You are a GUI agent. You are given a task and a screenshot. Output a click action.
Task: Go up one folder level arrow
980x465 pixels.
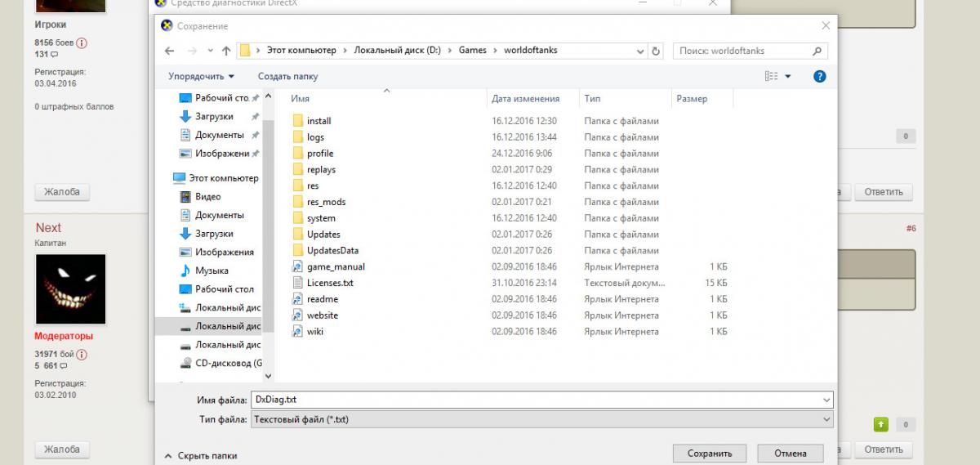(x=226, y=51)
